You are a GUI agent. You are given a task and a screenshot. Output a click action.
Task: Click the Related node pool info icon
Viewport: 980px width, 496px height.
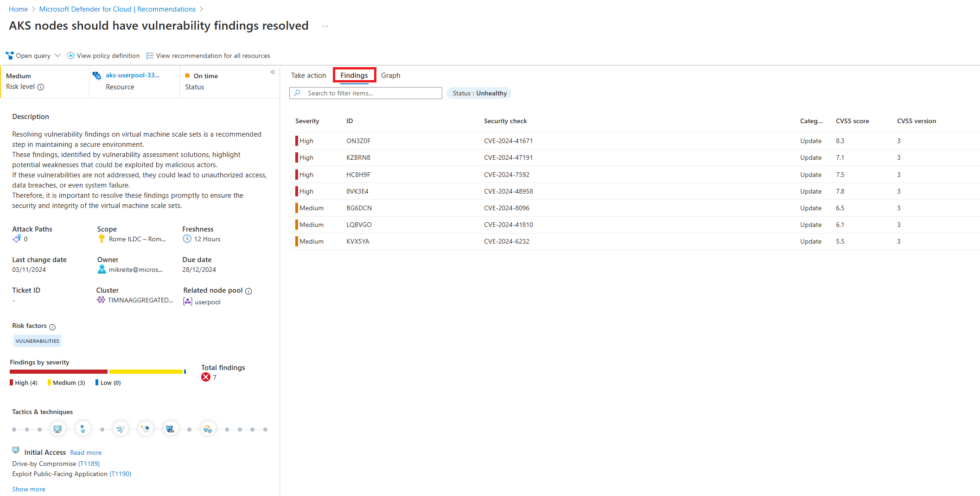pyautogui.click(x=248, y=291)
